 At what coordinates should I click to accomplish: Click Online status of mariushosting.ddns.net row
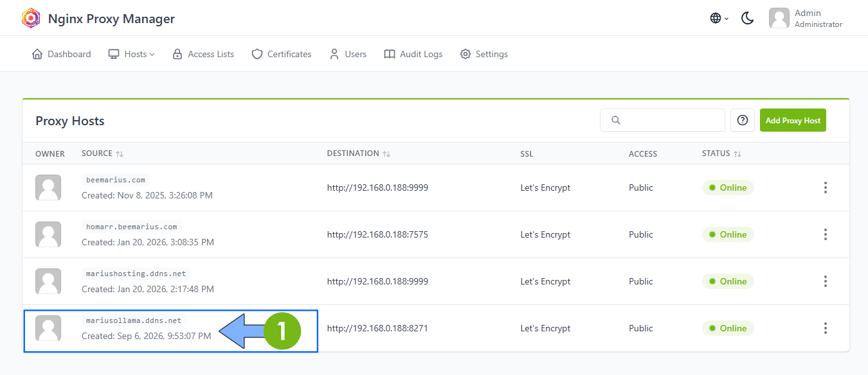[x=728, y=281]
